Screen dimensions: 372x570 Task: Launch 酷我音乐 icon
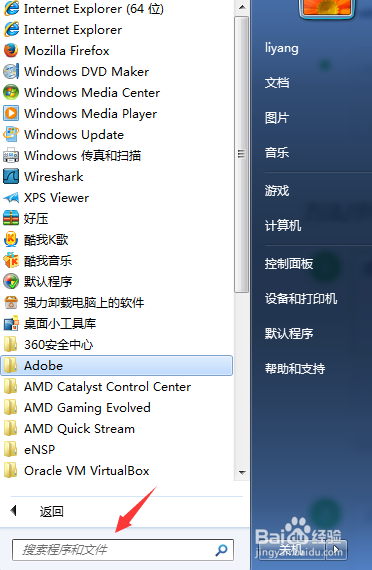(x=11, y=261)
